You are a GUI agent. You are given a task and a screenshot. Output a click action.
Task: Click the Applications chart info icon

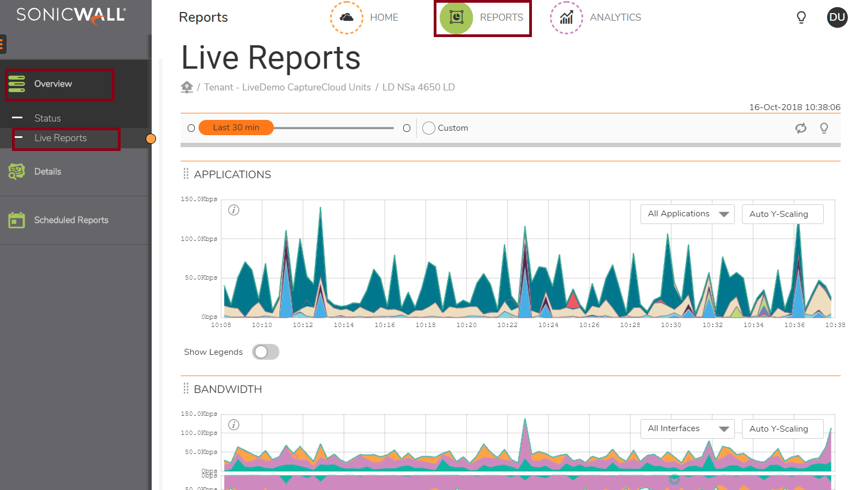(x=234, y=210)
